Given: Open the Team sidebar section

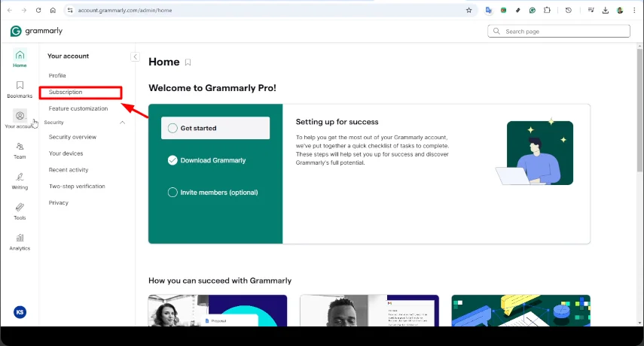Looking at the screenshot, I should click(x=20, y=150).
